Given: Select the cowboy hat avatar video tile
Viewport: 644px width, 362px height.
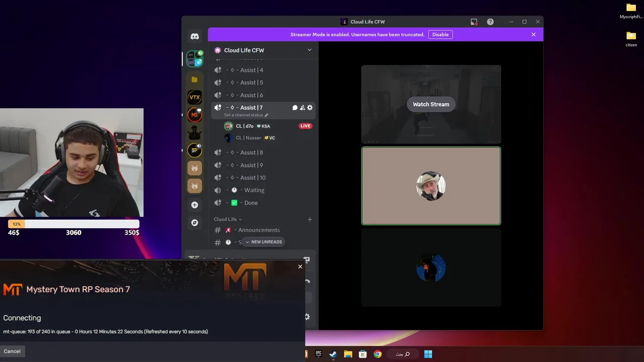Looking at the screenshot, I should coord(431,186).
